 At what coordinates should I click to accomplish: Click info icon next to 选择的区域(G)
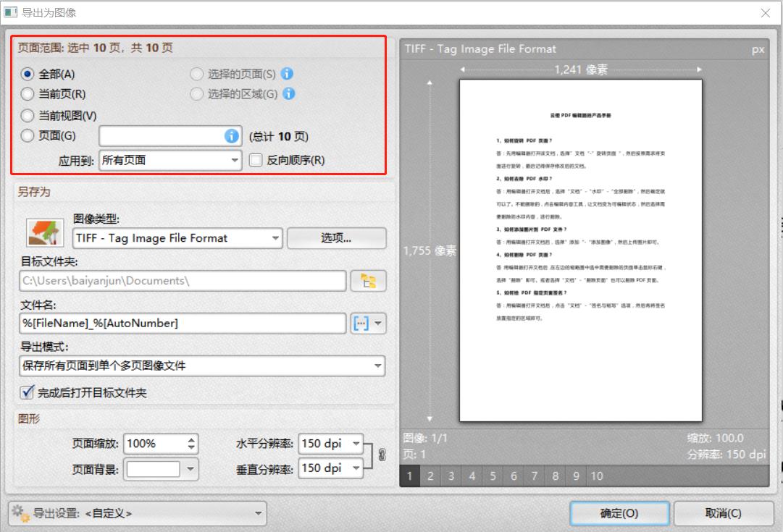pos(289,93)
